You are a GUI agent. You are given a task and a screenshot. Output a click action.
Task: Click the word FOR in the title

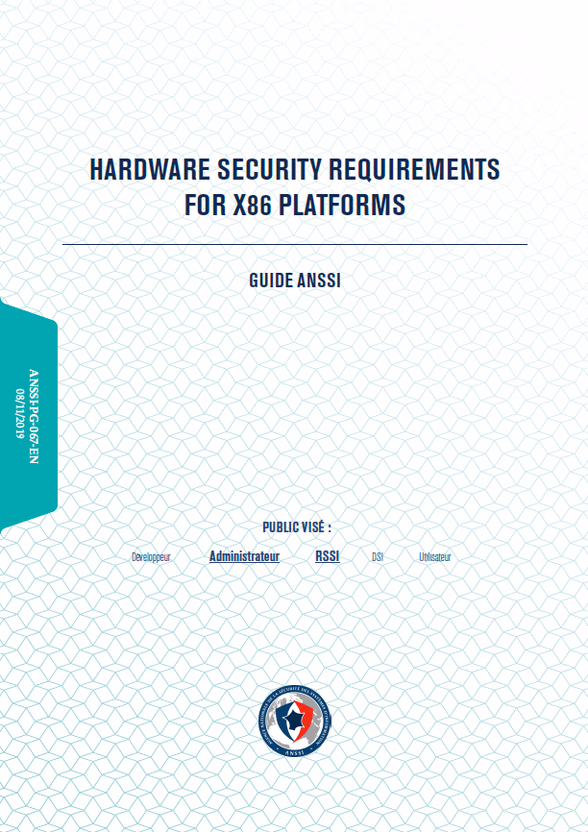click(205, 205)
